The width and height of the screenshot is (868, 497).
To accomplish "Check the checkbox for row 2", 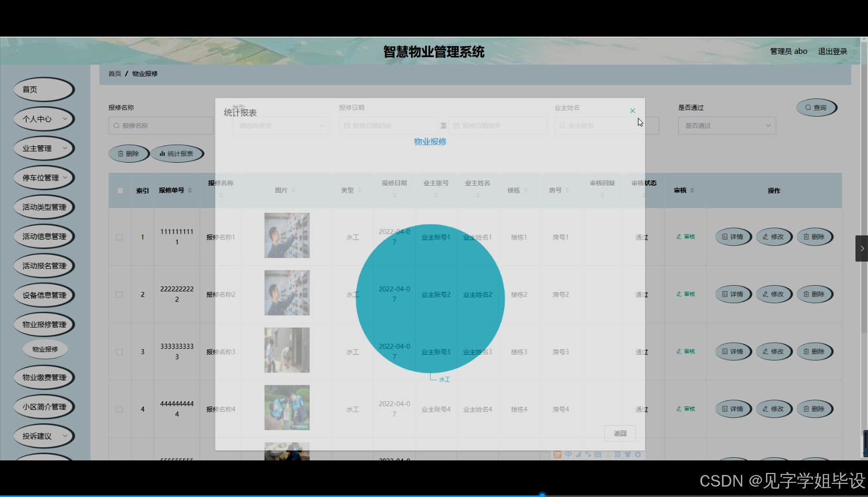I will point(119,295).
